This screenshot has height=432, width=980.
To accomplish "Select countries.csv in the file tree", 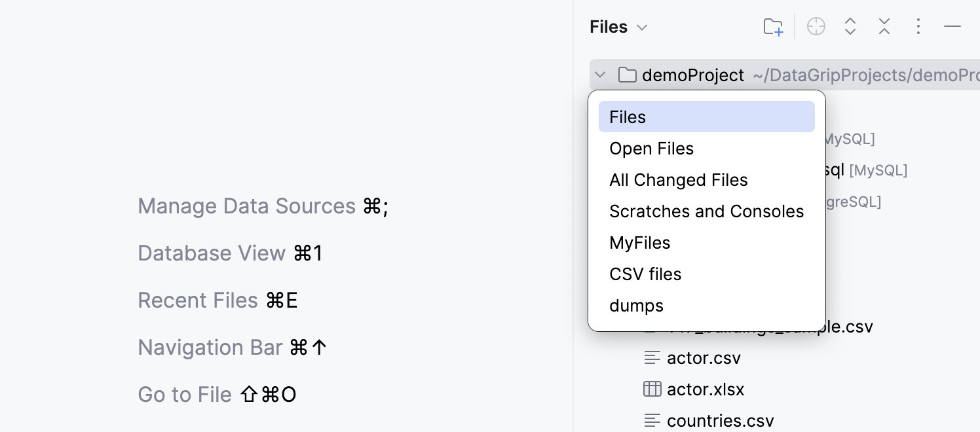I will (720, 420).
